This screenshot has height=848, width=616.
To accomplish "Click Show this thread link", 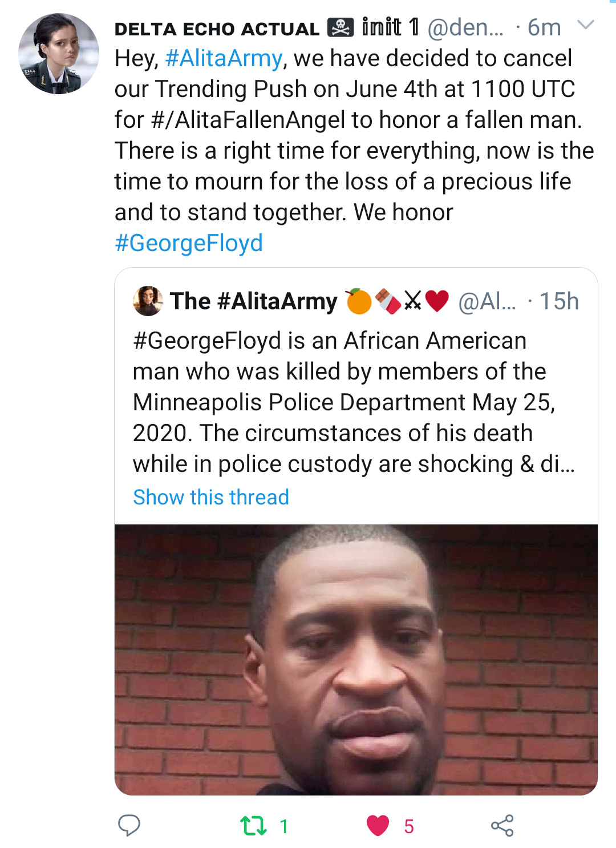I will 211,497.
